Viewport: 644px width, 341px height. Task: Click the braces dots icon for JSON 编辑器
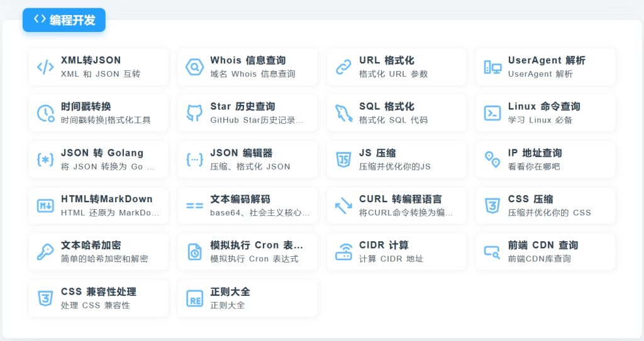(194, 160)
